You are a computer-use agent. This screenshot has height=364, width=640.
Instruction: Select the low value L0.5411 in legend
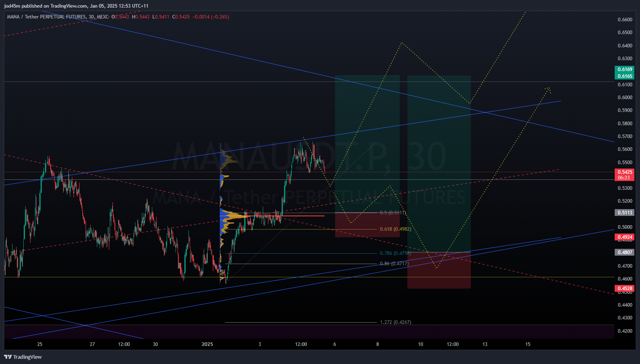[x=161, y=17]
